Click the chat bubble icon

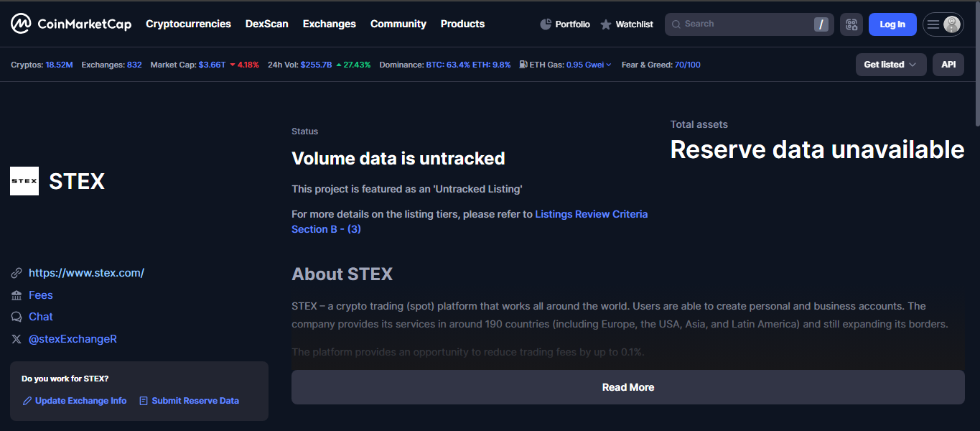pos(17,317)
